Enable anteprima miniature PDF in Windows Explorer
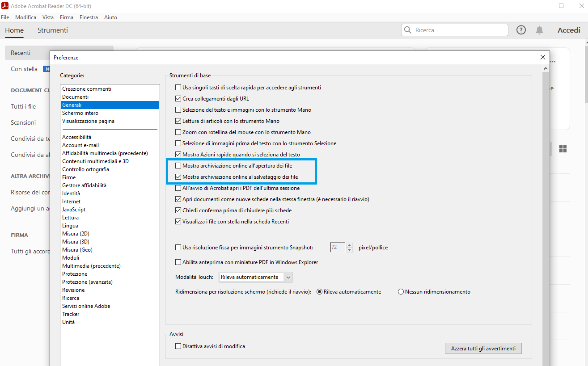Viewport: 588px width, 366px height. click(178, 262)
